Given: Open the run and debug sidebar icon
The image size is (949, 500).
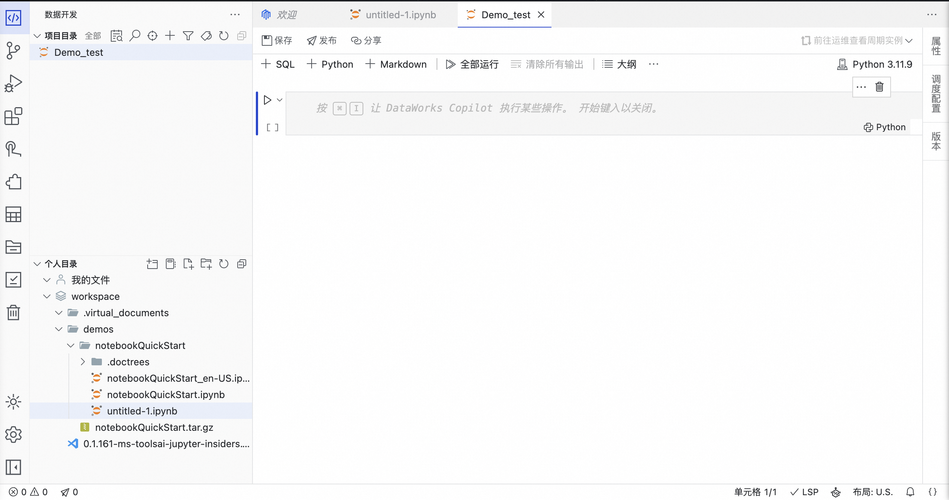Looking at the screenshot, I should [13, 83].
